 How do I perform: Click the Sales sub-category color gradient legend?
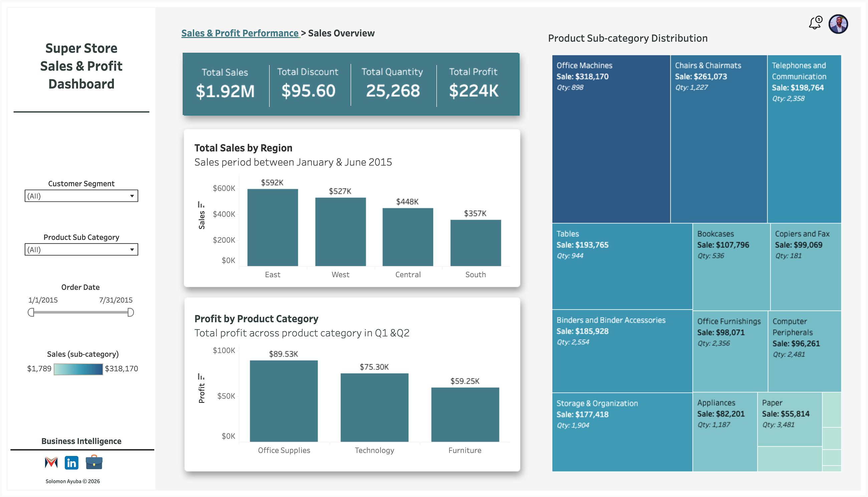click(78, 369)
